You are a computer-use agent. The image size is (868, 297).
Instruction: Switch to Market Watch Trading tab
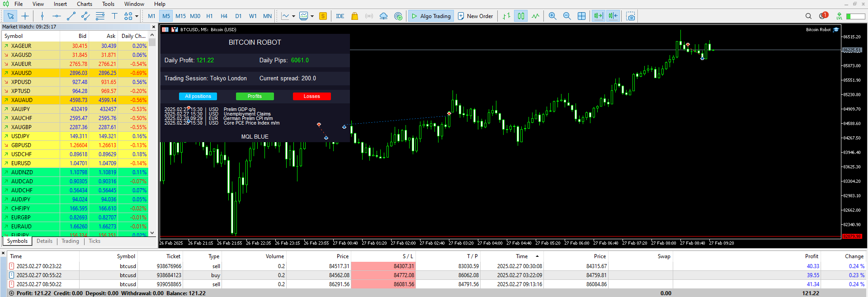pos(70,241)
